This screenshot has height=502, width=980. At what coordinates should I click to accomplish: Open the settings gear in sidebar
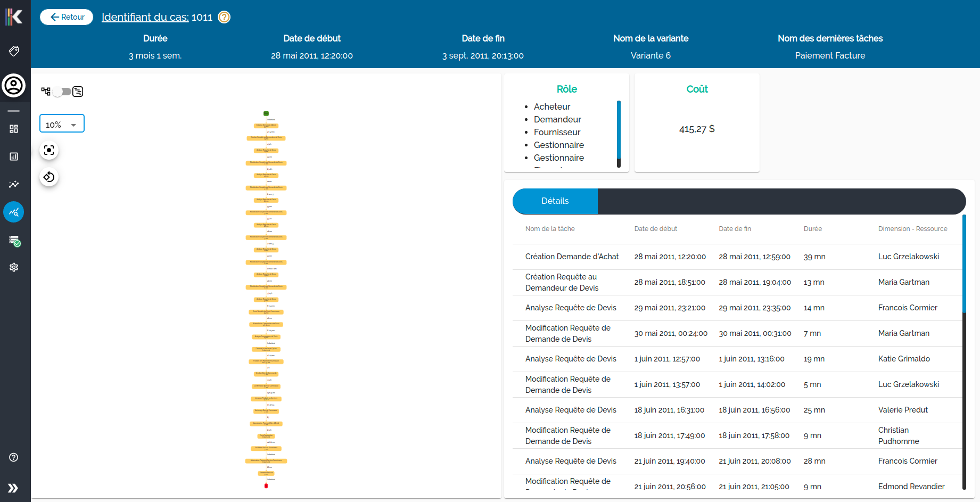14,267
